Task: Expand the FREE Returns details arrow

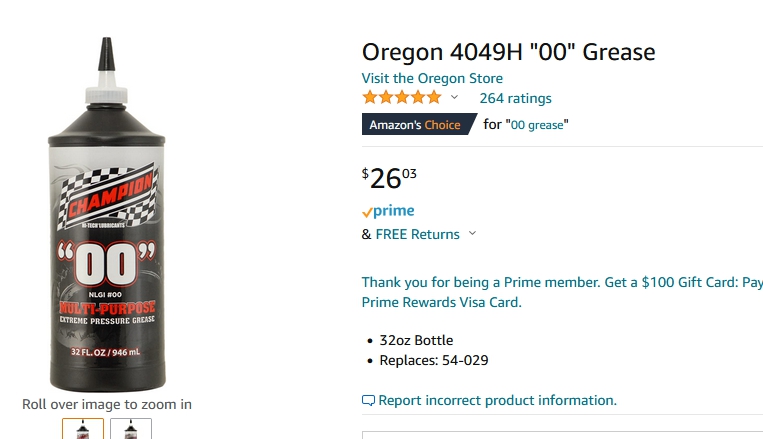Action: pos(473,234)
